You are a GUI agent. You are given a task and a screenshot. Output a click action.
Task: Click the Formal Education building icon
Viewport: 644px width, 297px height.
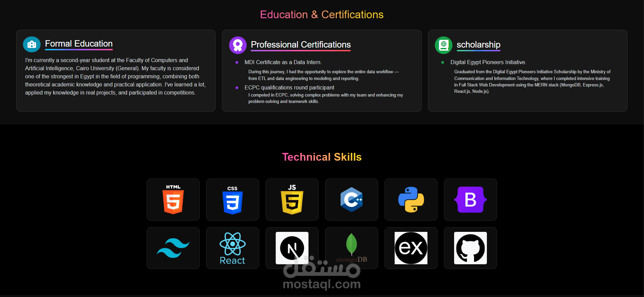tap(32, 44)
